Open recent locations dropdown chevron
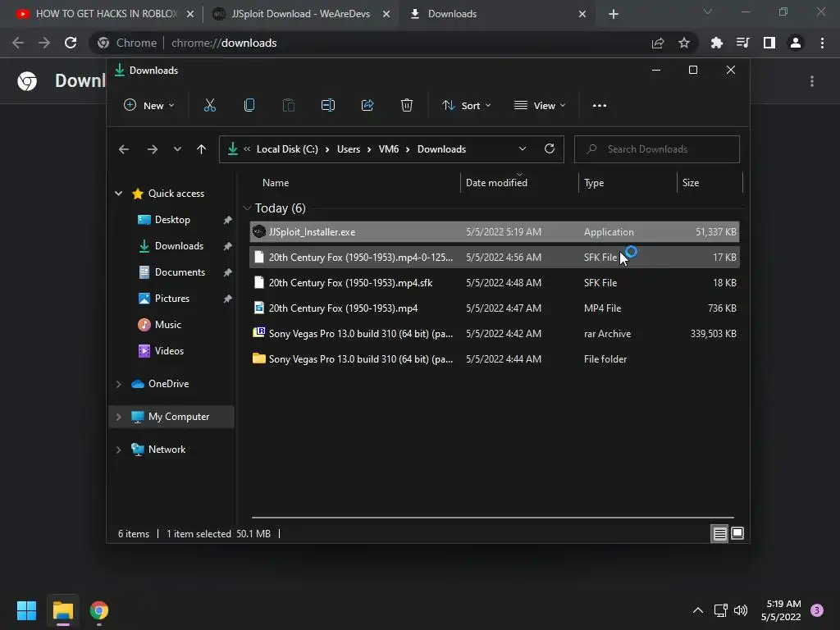The width and height of the screenshot is (840, 630). point(177,149)
